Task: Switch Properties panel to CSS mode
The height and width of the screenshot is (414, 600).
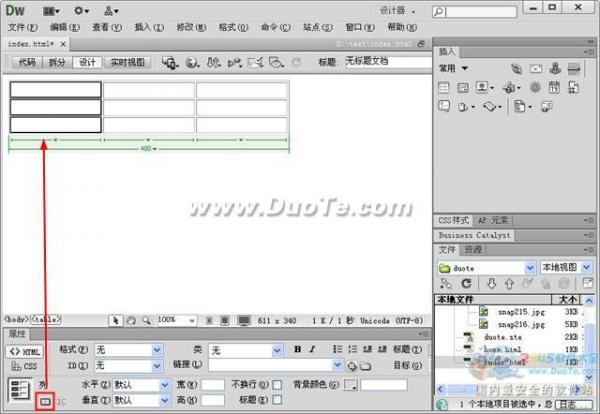Action: coord(24,366)
